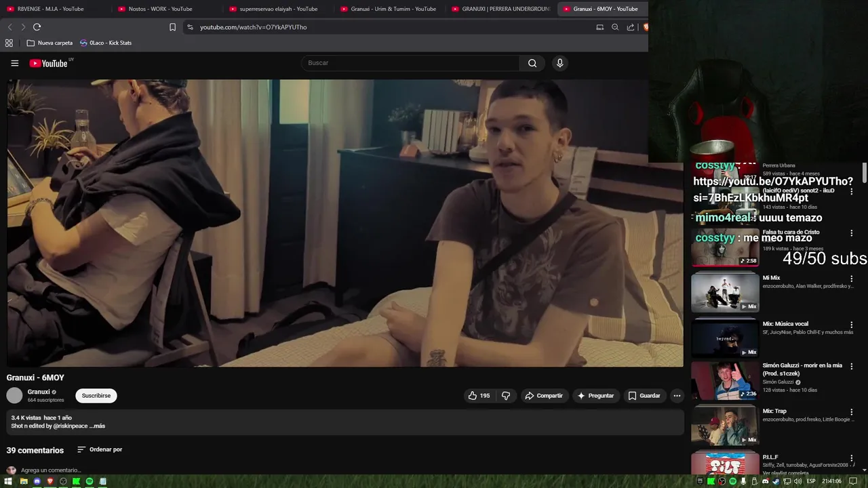Image resolution: width=868 pixels, height=488 pixels.
Task: Open options for Mix: Trap
Action: click(x=852, y=412)
